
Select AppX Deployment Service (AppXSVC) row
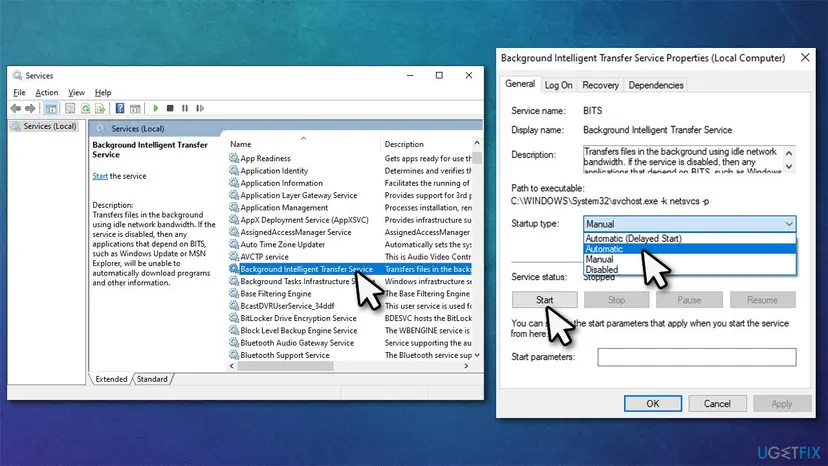point(350,220)
